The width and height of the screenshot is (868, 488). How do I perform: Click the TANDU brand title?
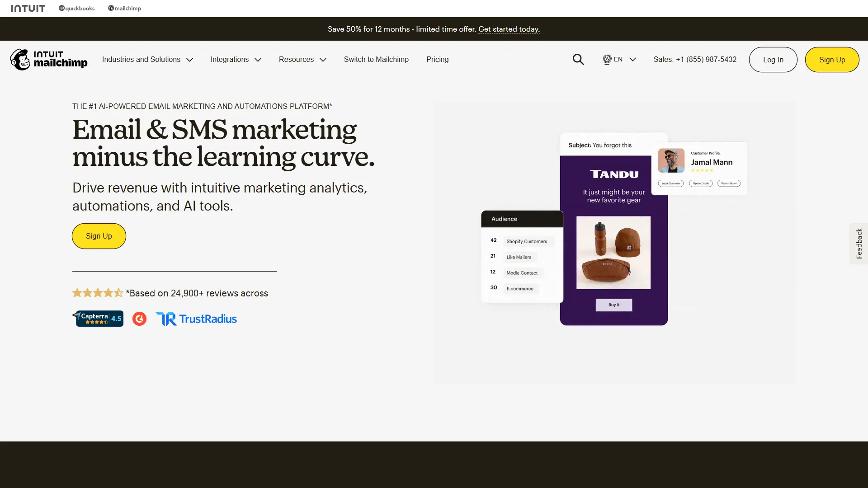pyautogui.click(x=614, y=174)
